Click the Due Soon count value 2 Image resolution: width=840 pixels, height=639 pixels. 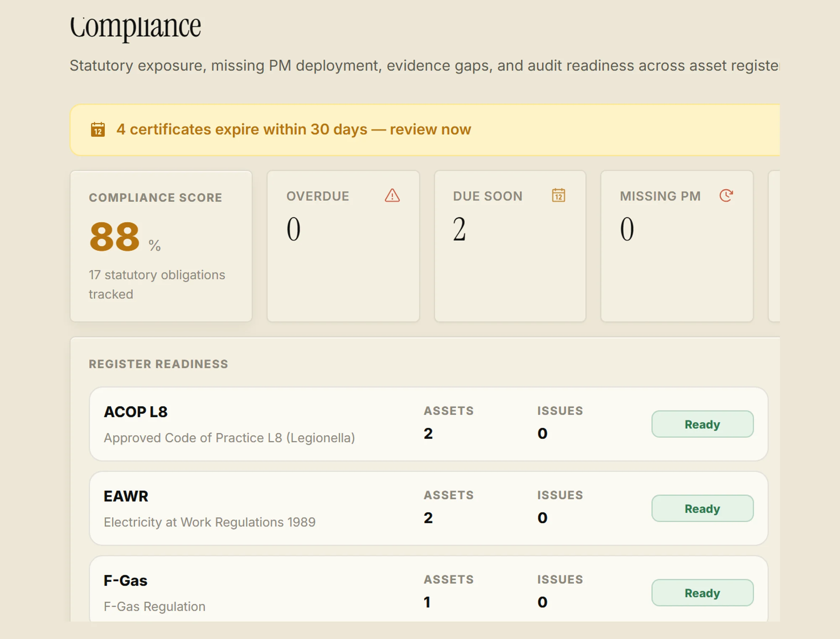tap(460, 229)
